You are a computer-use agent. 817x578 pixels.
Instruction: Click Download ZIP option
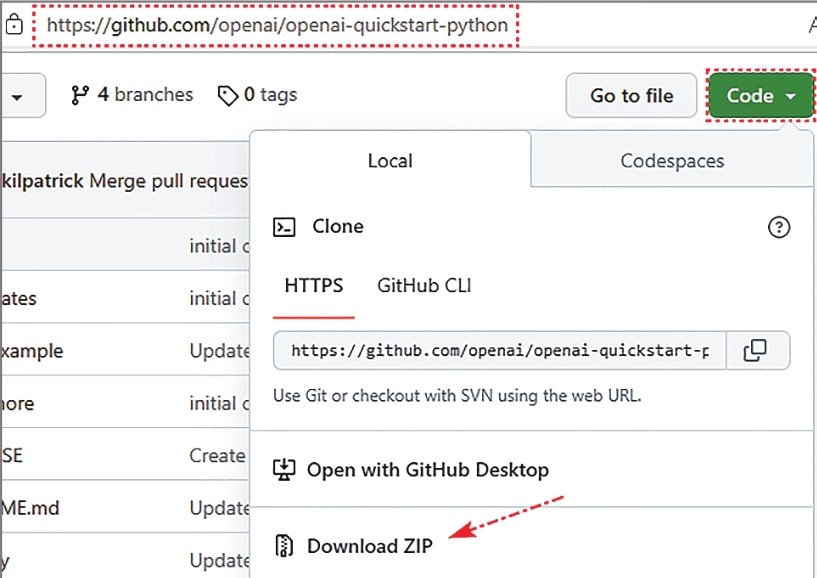369,546
